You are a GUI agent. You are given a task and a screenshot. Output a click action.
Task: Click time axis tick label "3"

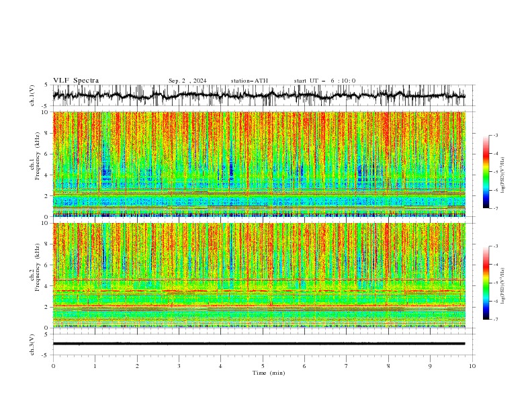coord(179,366)
